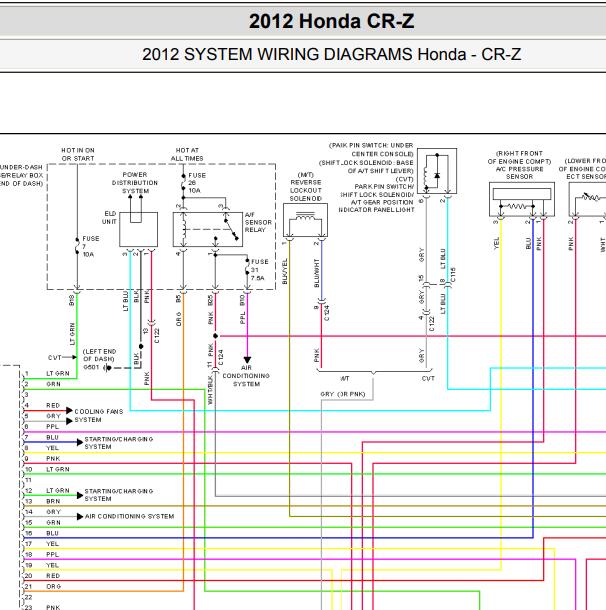The width and height of the screenshot is (606, 610).
Task: Select pin "4 RED" connector row
Action: pyautogui.click(x=42, y=405)
